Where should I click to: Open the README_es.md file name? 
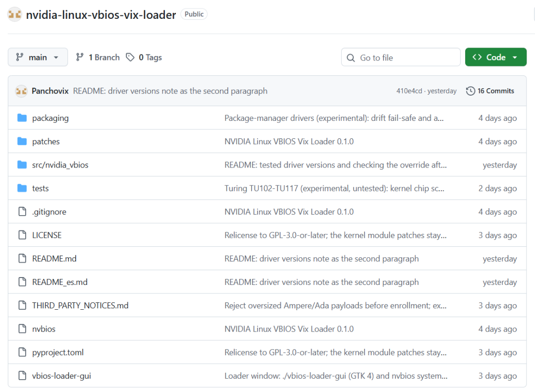point(60,282)
